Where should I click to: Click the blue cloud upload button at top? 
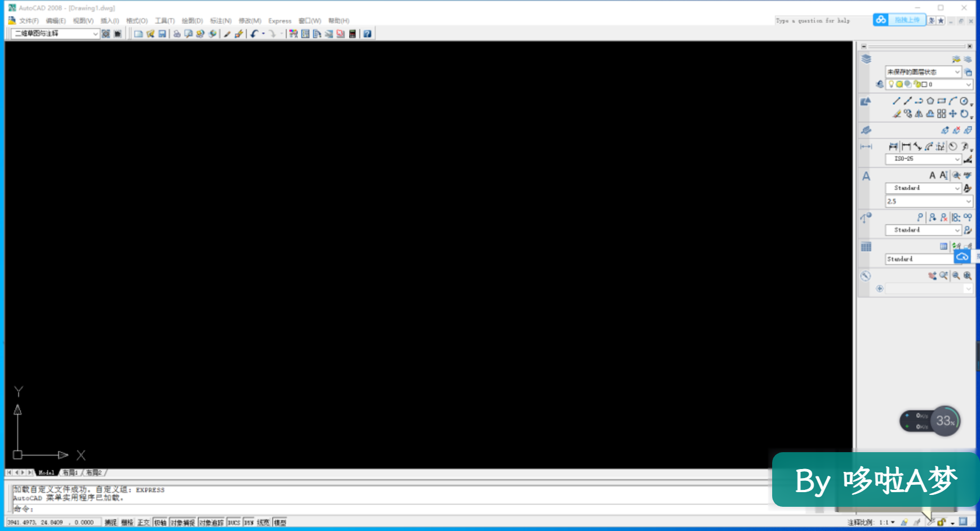click(x=899, y=20)
